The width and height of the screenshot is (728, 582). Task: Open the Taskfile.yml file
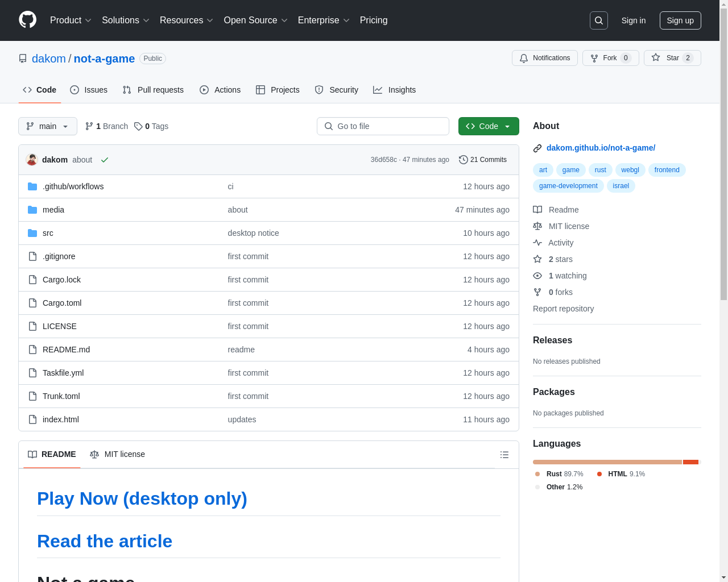63,373
